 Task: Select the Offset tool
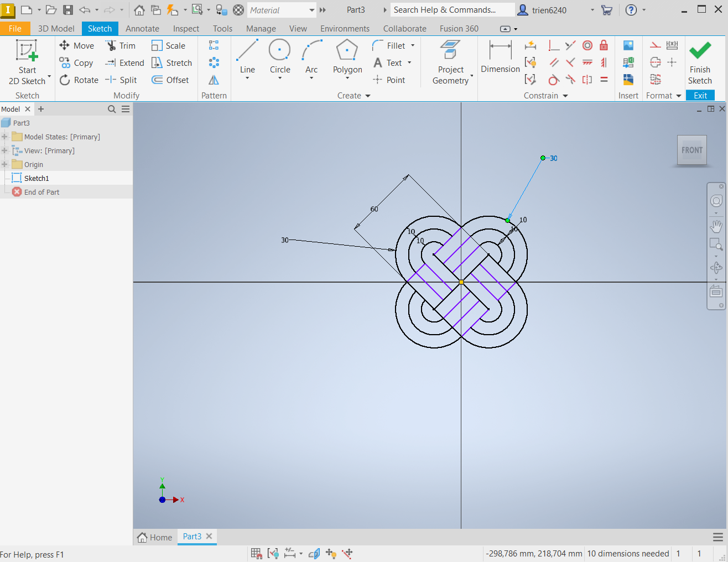[170, 80]
